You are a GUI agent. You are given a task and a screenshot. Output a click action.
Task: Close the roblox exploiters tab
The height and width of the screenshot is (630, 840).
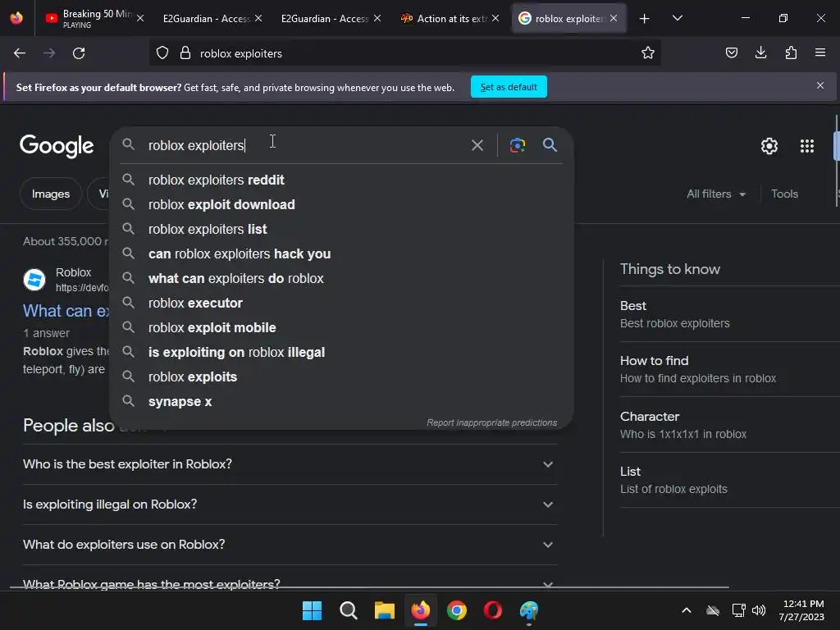tap(614, 19)
